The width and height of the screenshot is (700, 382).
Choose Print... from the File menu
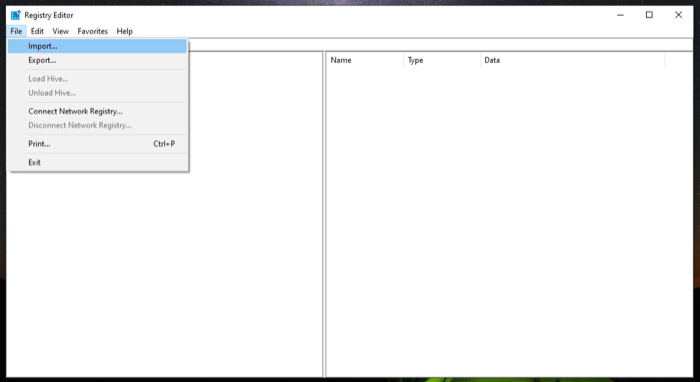(x=97, y=144)
